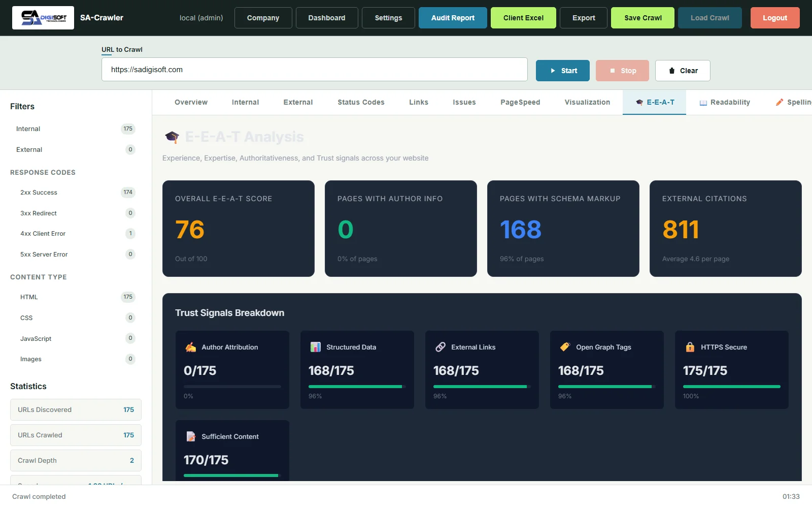The image size is (812, 508).
Task: Open the Status Codes tab
Action: coord(361,102)
